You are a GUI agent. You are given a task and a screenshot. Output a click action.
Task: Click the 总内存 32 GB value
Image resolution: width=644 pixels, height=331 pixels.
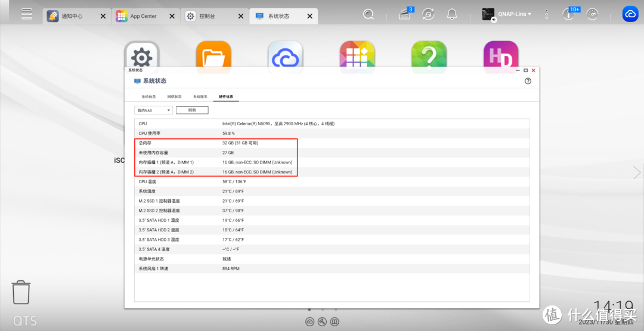coord(240,143)
